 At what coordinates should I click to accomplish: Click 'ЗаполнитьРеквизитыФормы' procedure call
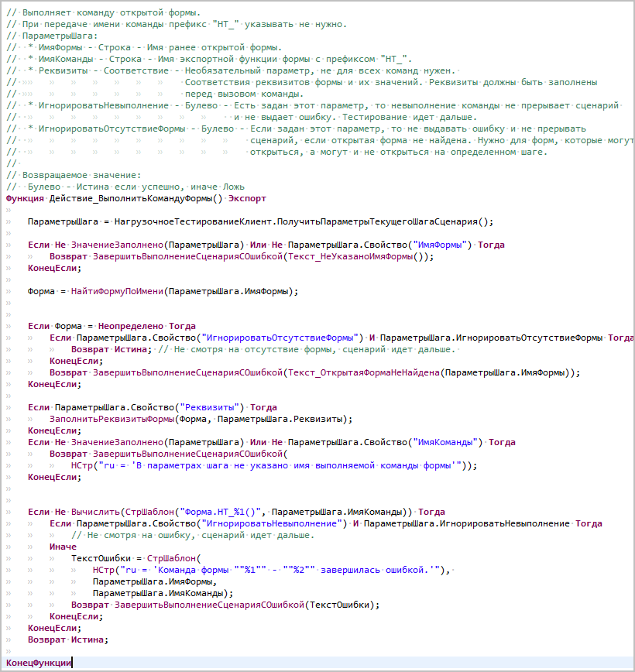click(112, 419)
